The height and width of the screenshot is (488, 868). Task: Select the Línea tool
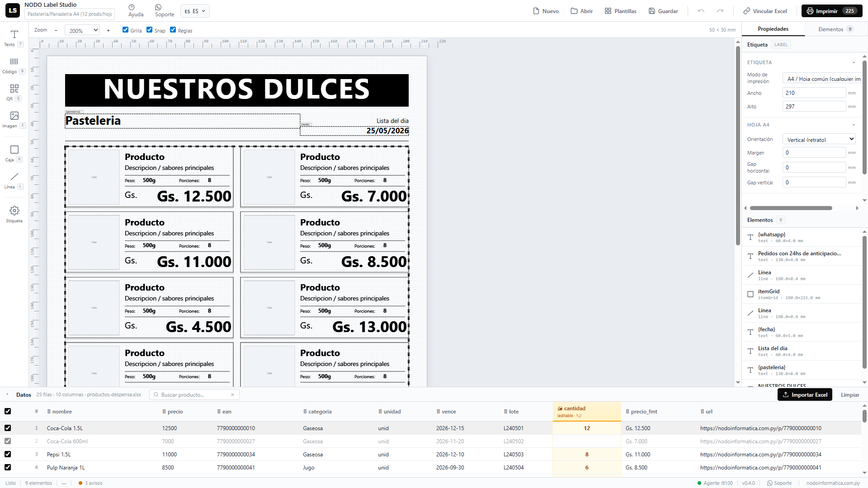point(14,180)
